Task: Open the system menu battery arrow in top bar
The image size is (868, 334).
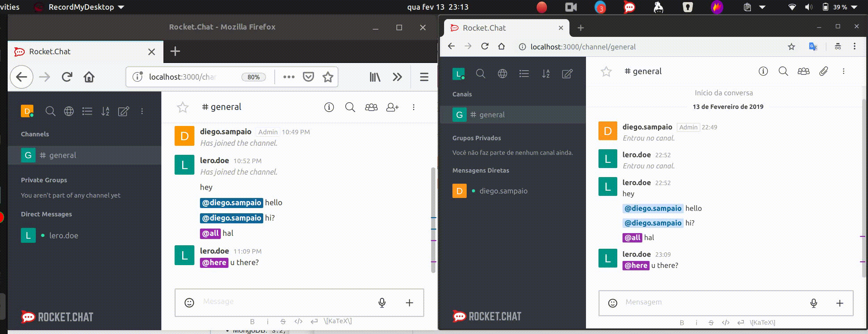Action: coord(854,7)
